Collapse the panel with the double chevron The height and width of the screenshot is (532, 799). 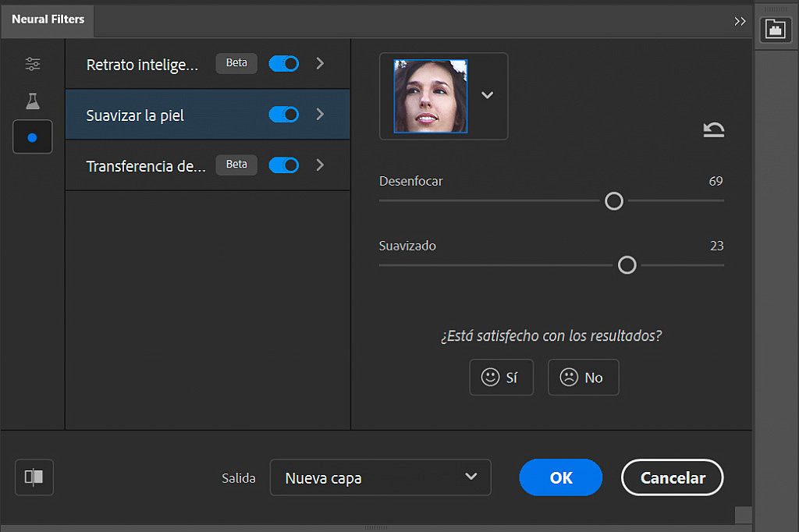point(739,21)
